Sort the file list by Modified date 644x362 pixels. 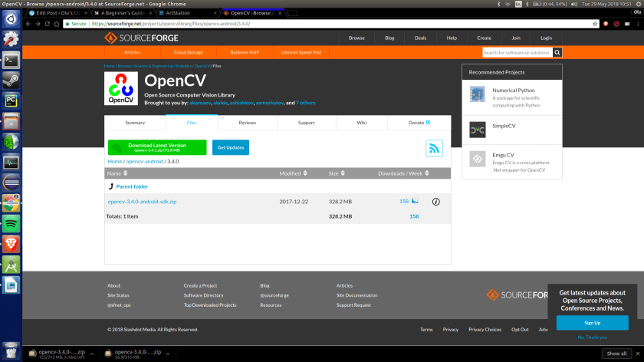pyautogui.click(x=293, y=173)
